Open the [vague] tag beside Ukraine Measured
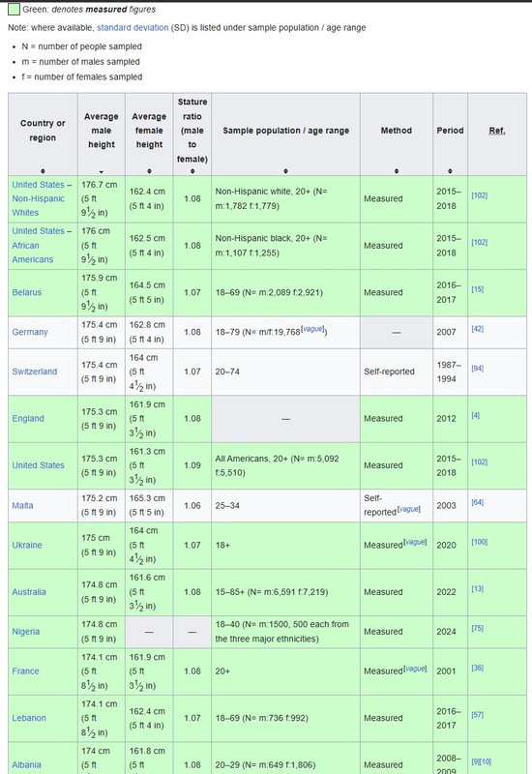The width and height of the screenshot is (532, 774). pos(415,542)
